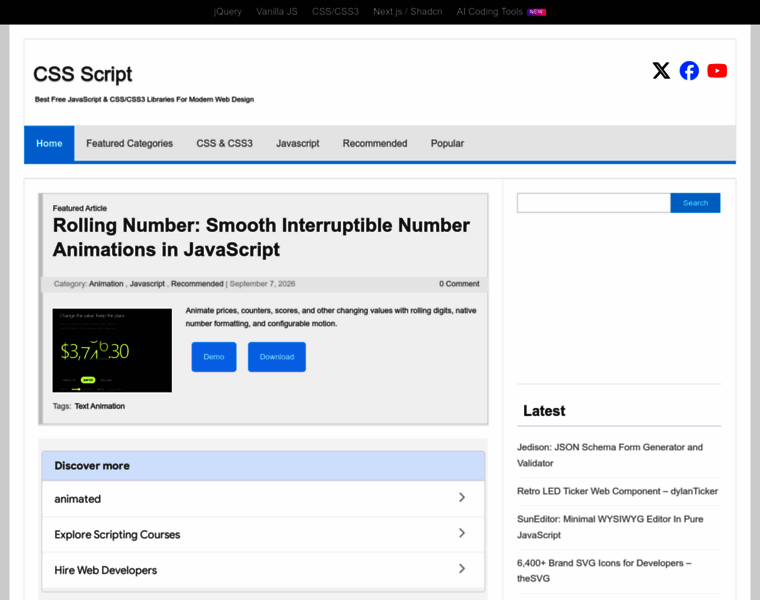Open the CSS & CSS3 navigation menu
The height and width of the screenshot is (600, 760).
pyautogui.click(x=224, y=143)
